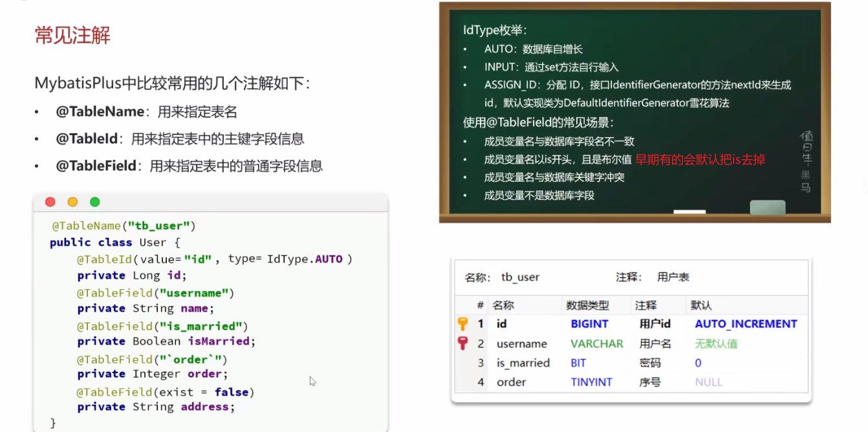The height and width of the screenshot is (432, 868).
Task: Click the NULL default cell of order
Action: [x=709, y=382]
